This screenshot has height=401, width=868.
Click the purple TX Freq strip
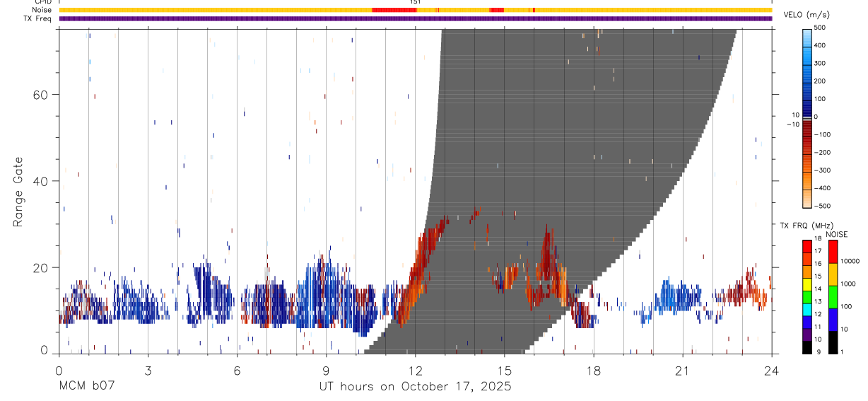point(416,18)
